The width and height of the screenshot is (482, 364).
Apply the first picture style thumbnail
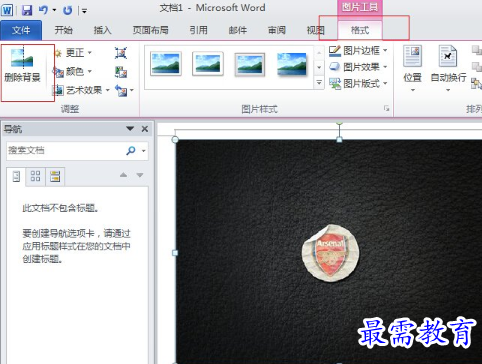(x=166, y=63)
